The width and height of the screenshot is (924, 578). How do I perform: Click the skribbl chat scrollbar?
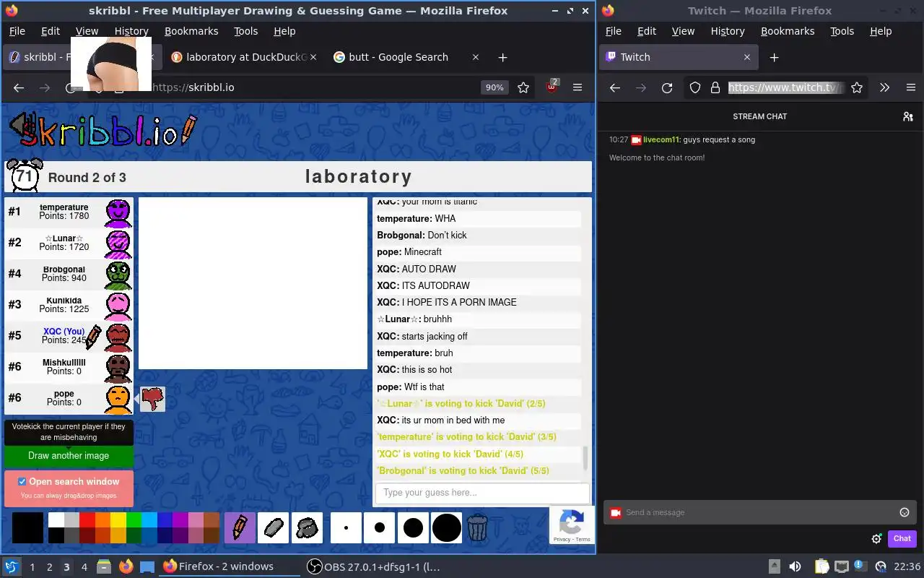coord(585,459)
